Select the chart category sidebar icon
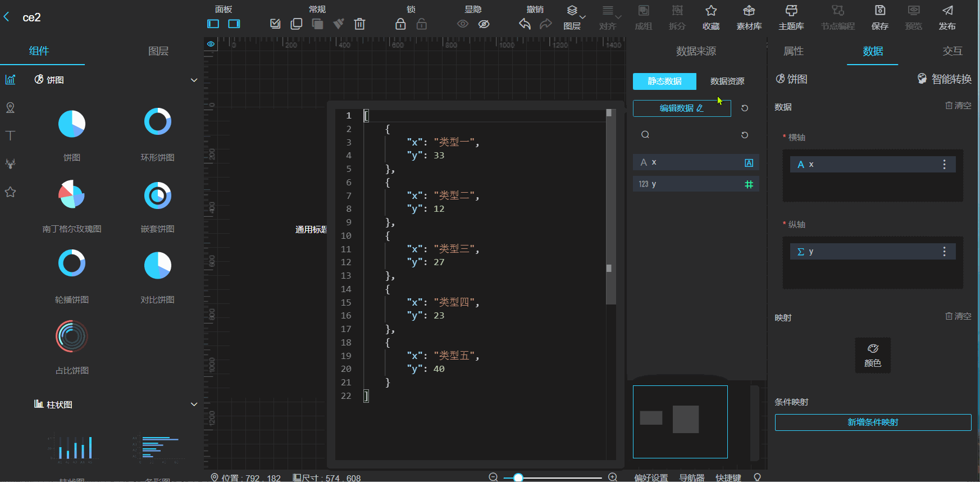 pyautogui.click(x=10, y=79)
